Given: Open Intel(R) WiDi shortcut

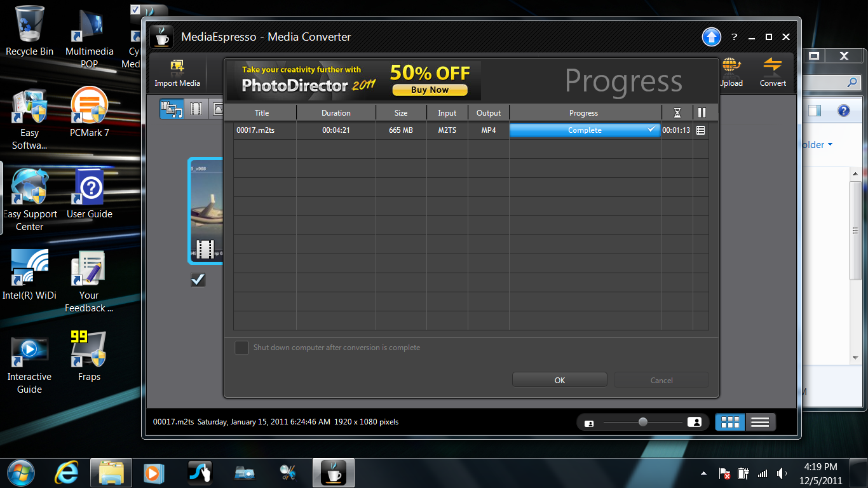Looking at the screenshot, I should point(29,275).
